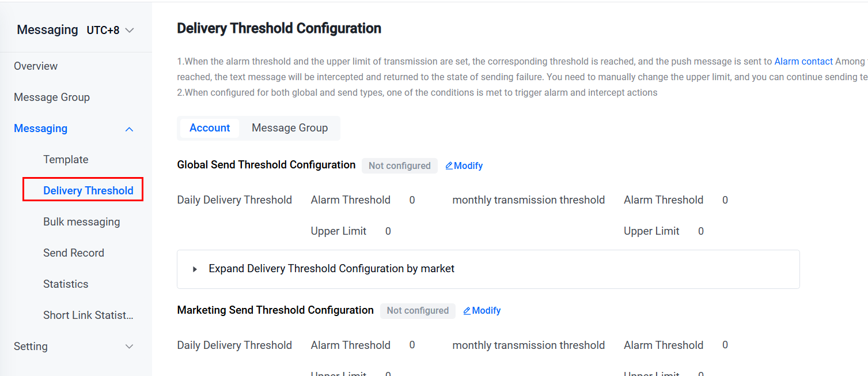Expand the Setting sidebar section chevron

(x=130, y=347)
